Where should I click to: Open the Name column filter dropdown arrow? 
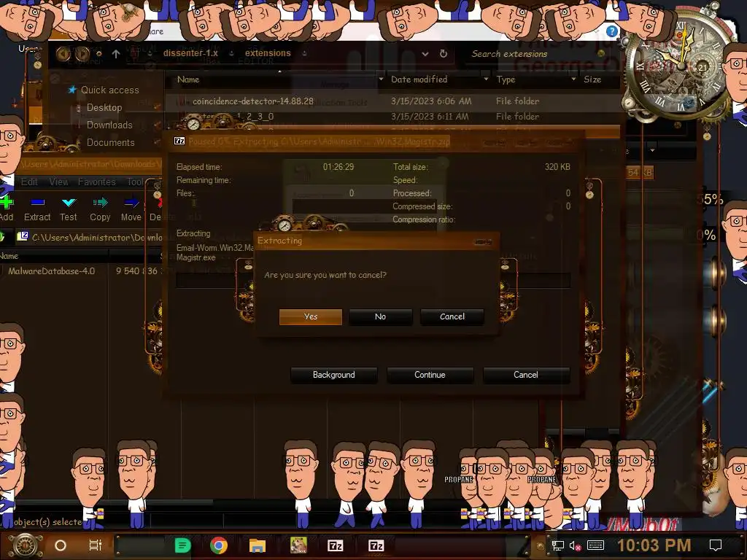click(381, 79)
